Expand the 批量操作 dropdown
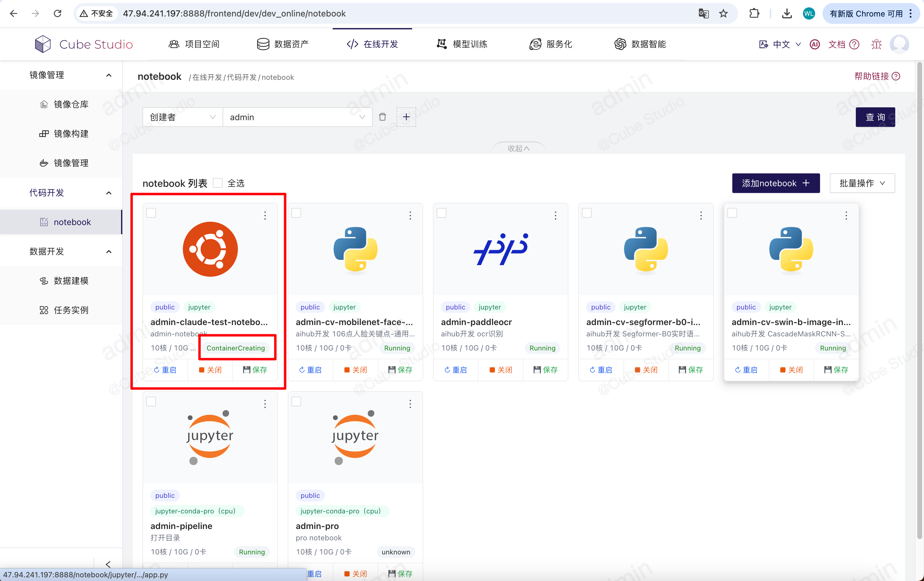Viewport: 924px width, 581px height. point(862,183)
